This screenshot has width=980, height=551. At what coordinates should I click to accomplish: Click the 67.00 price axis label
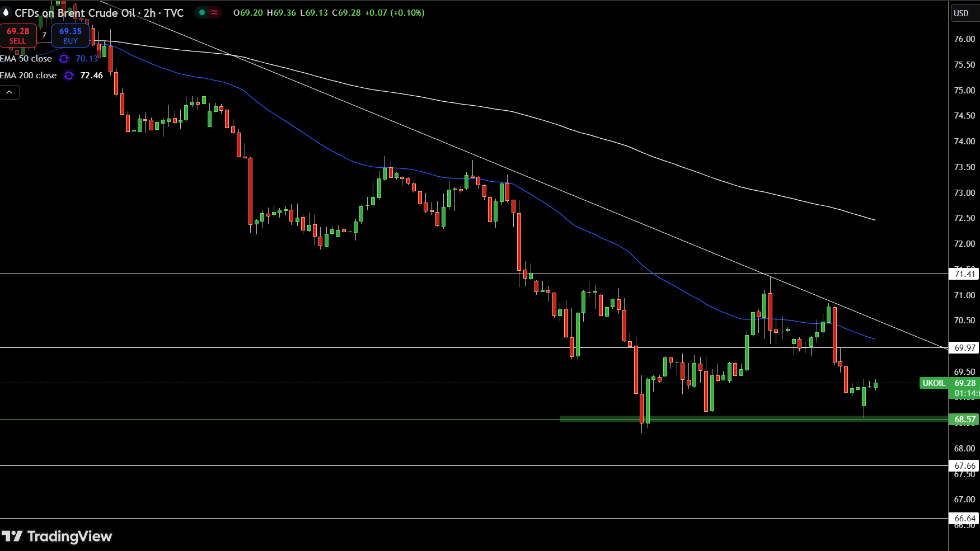click(x=964, y=499)
